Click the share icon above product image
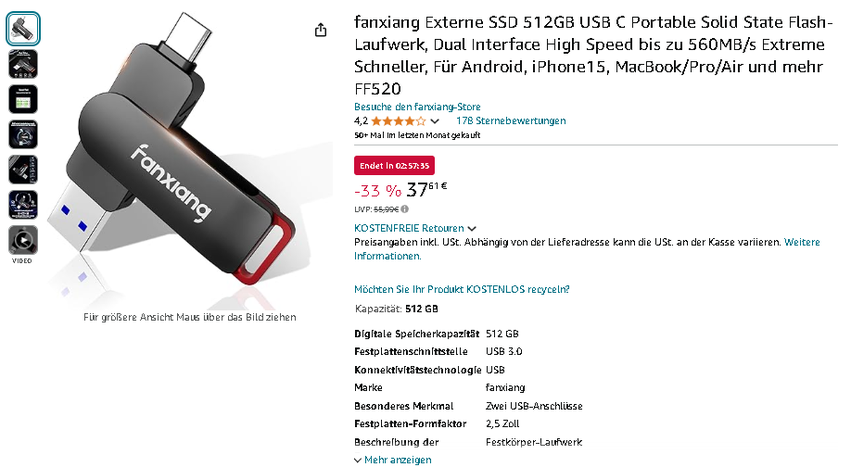The height and width of the screenshot is (467, 850). tap(321, 31)
